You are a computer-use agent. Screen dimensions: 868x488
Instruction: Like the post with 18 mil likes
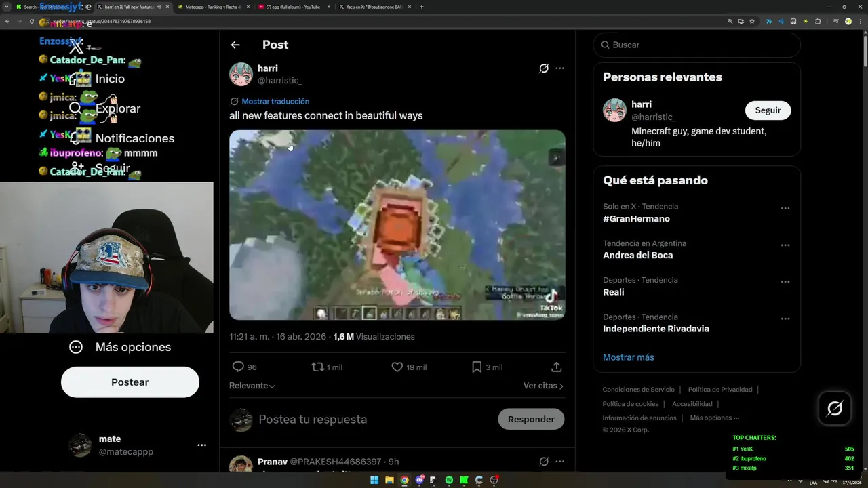point(397,367)
